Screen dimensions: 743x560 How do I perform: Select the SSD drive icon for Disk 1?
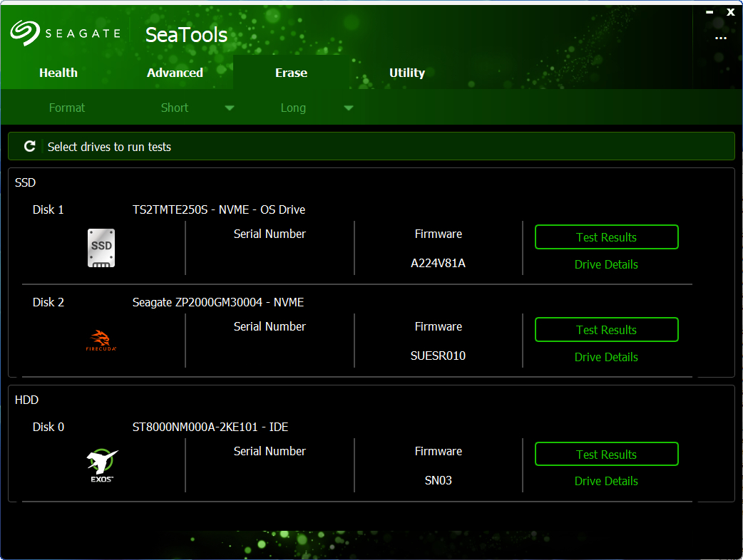[101, 248]
